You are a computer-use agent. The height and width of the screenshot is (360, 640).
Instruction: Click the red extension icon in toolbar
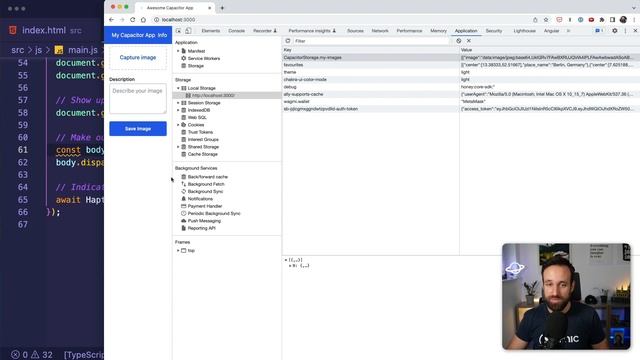pyautogui.click(x=591, y=20)
